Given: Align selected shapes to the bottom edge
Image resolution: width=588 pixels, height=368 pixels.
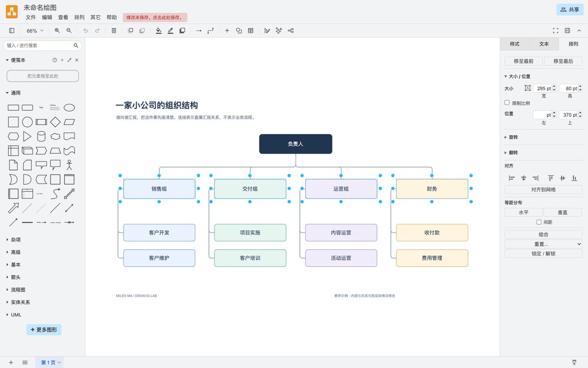Looking at the screenshot, I should click(x=574, y=178).
